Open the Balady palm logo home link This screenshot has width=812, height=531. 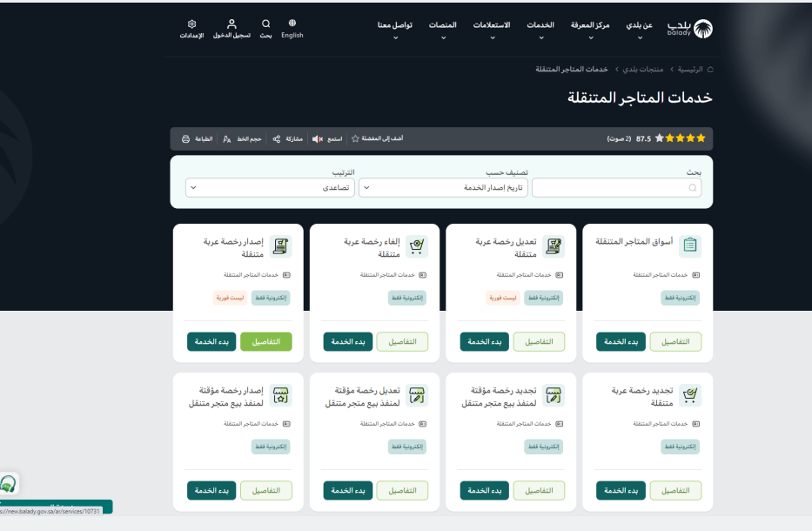tap(690, 29)
